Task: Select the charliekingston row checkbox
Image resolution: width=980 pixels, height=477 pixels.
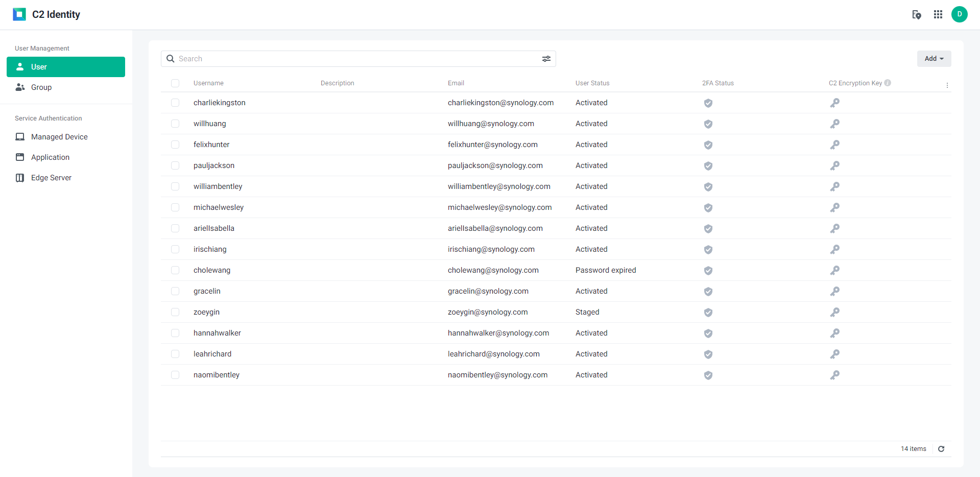Action: click(x=175, y=103)
